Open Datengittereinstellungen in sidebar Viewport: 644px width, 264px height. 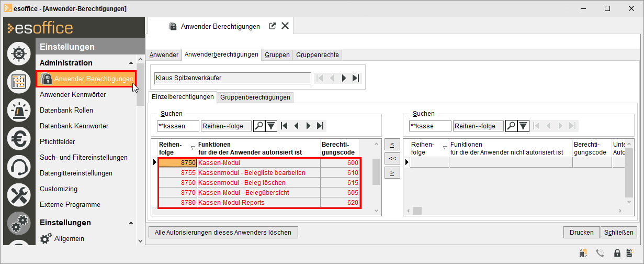(x=76, y=173)
